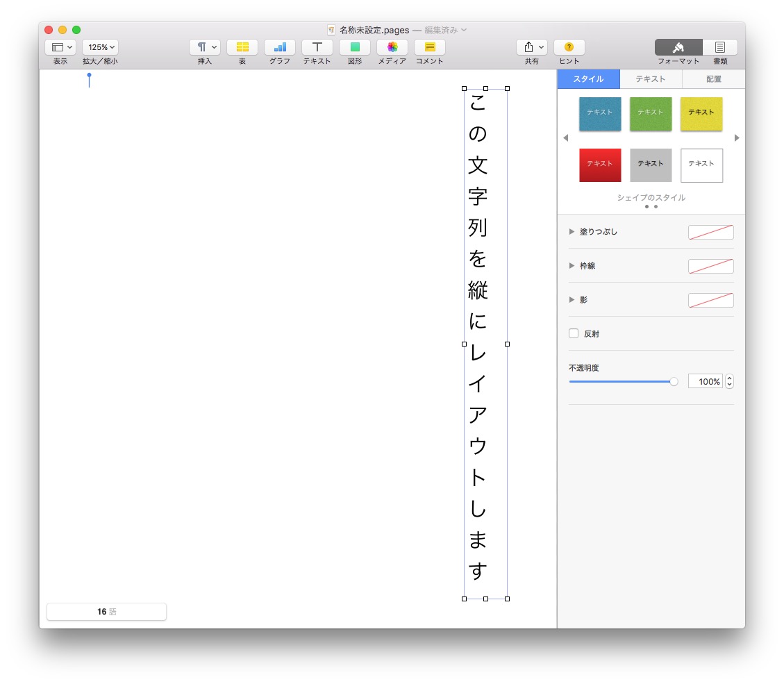Open the Insert (挿入) dropdown menu
This screenshot has width=784, height=684.
pos(205,47)
